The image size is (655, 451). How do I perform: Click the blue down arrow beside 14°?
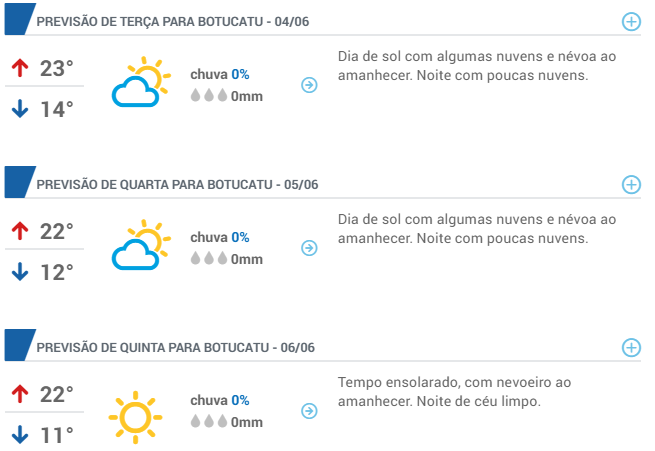pos(20,109)
